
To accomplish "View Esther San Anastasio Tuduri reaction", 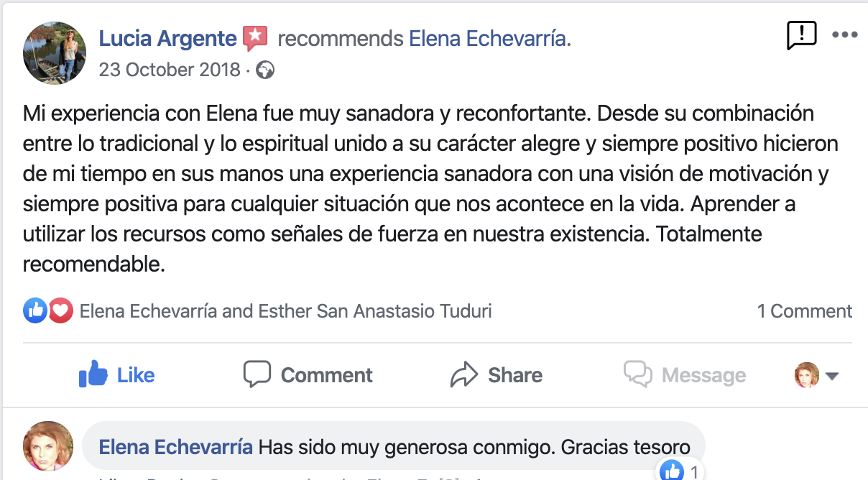I will click(x=374, y=311).
